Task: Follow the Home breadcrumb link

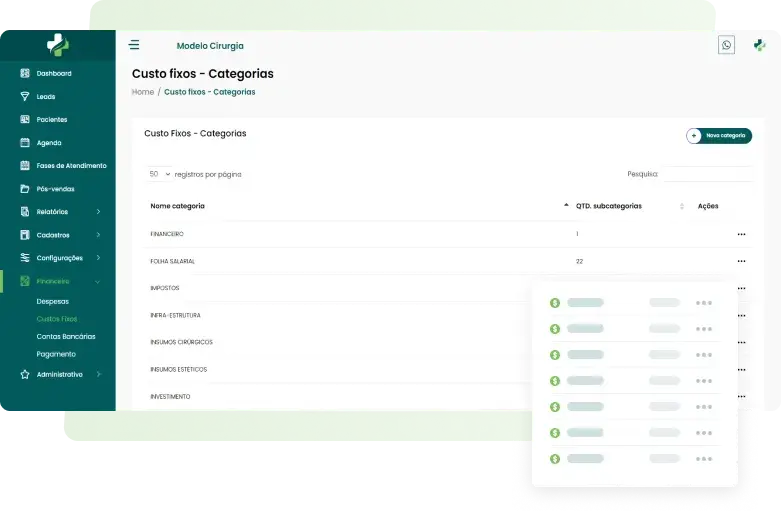Action: click(143, 92)
